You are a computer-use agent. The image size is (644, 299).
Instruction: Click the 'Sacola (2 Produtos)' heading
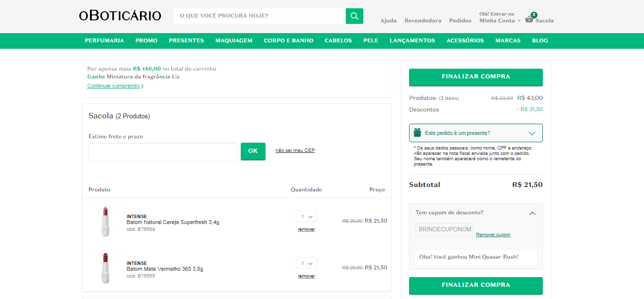point(119,116)
